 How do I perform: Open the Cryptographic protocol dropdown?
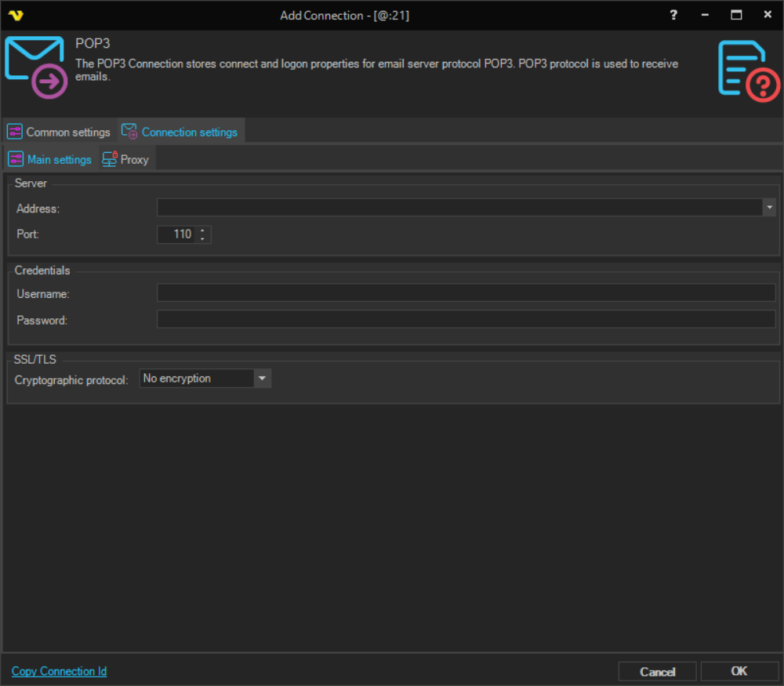click(262, 379)
